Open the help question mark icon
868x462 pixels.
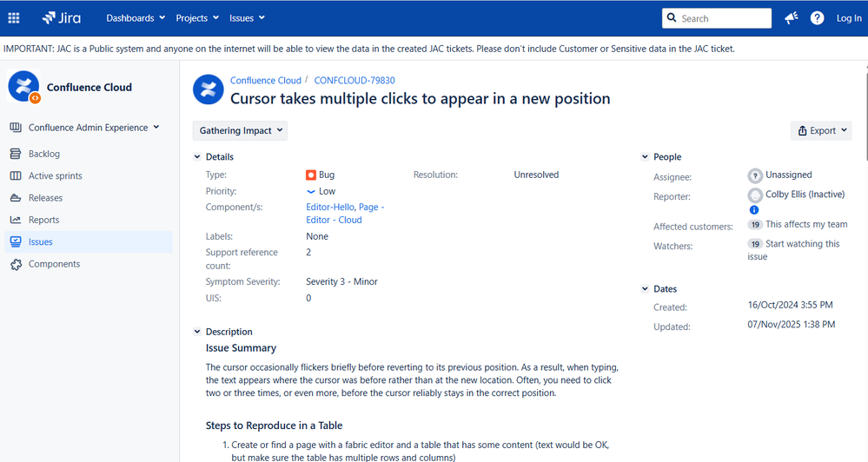pyautogui.click(x=817, y=18)
